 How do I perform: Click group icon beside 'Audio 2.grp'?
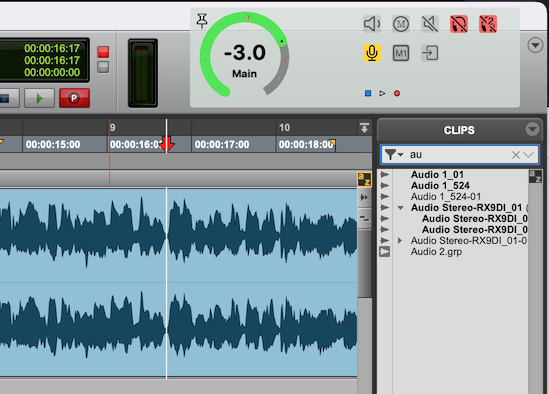pos(384,251)
